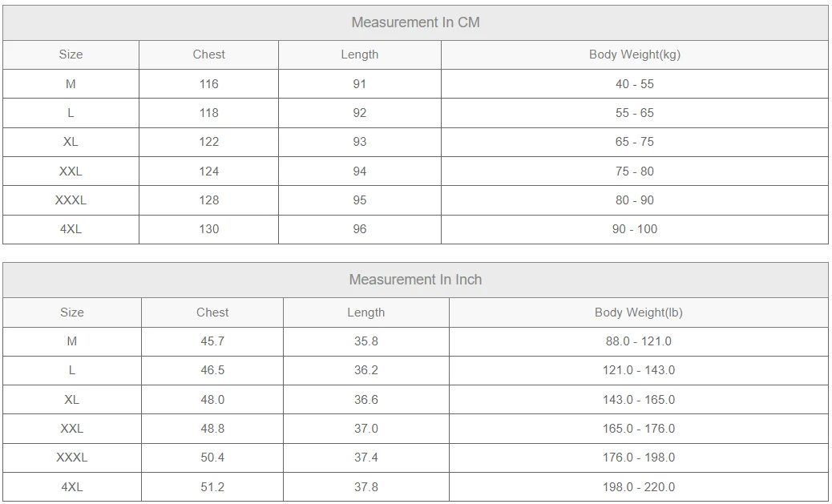This screenshot has height=504, width=832.
Task: Click the Length header in Inch table
Action: 366,312
